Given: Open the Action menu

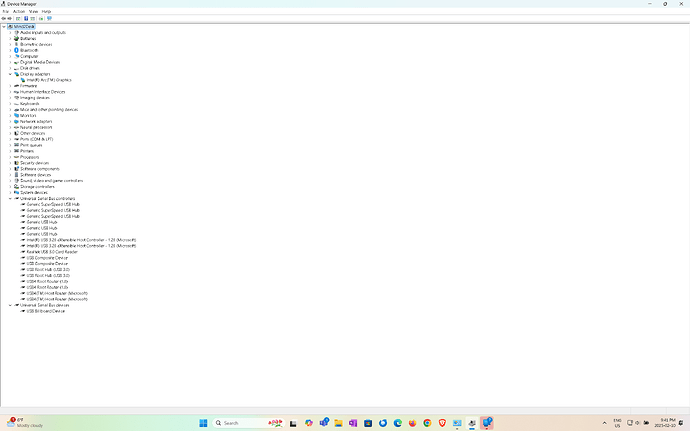Looking at the screenshot, I should coord(19,11).
